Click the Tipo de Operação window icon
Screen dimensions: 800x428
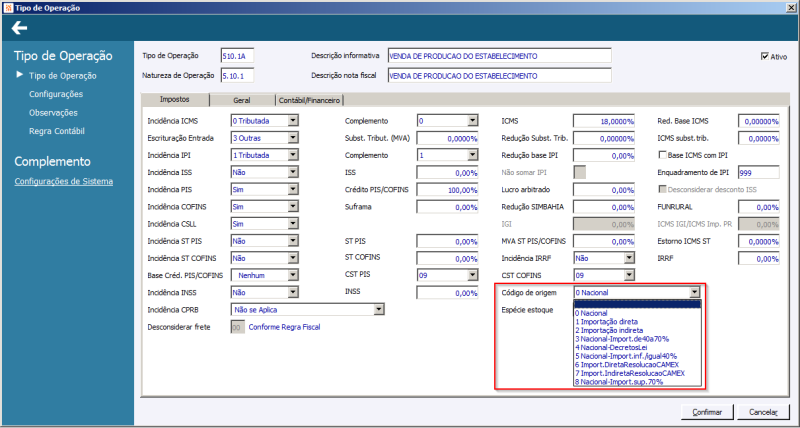click(x=8, y=7)
